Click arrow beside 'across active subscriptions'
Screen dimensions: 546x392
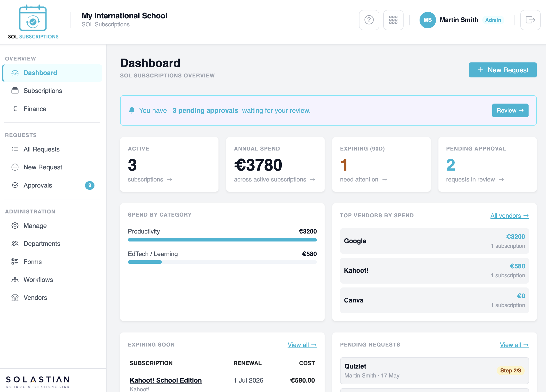pos(313,180)
